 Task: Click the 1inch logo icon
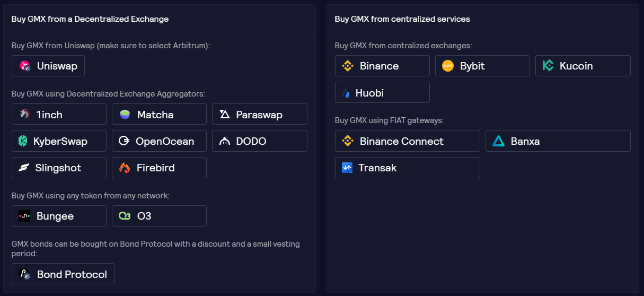coord(24,114)
